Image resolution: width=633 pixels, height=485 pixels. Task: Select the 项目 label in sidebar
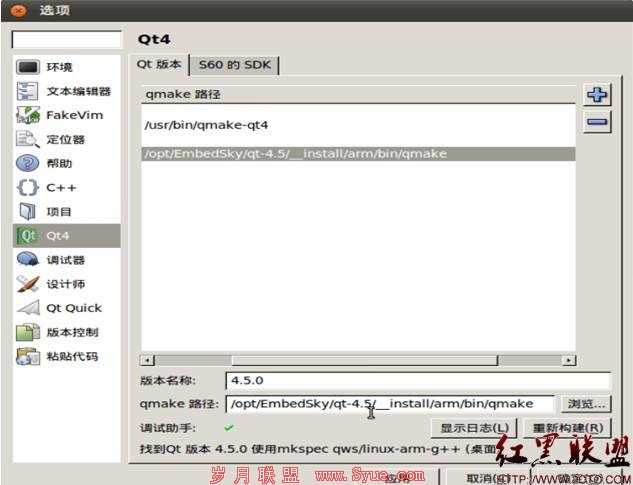point(59,212)
